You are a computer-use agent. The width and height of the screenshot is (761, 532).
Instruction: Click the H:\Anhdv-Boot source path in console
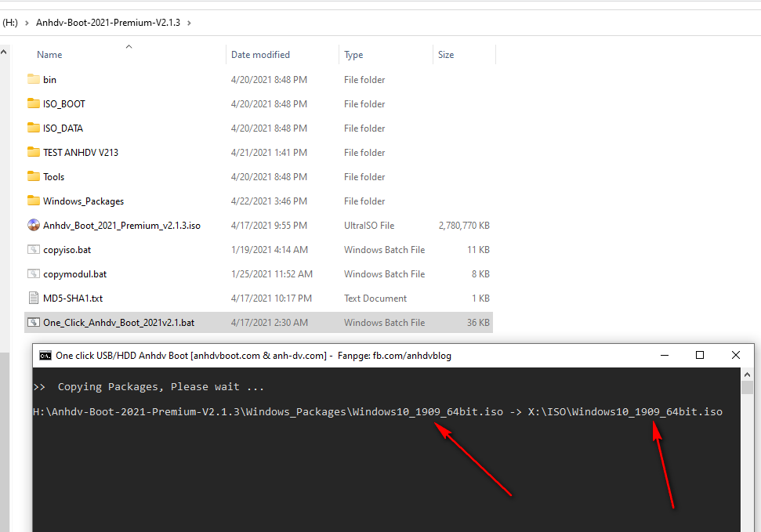[268, 411]
